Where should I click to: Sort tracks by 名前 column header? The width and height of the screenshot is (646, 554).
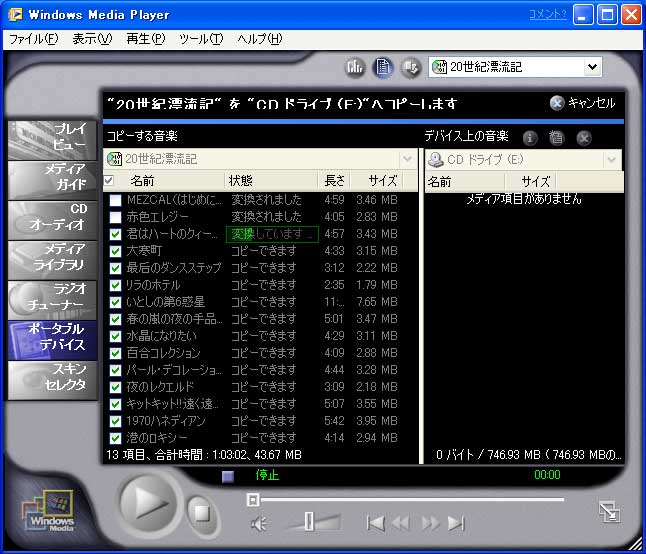(169, 181)
